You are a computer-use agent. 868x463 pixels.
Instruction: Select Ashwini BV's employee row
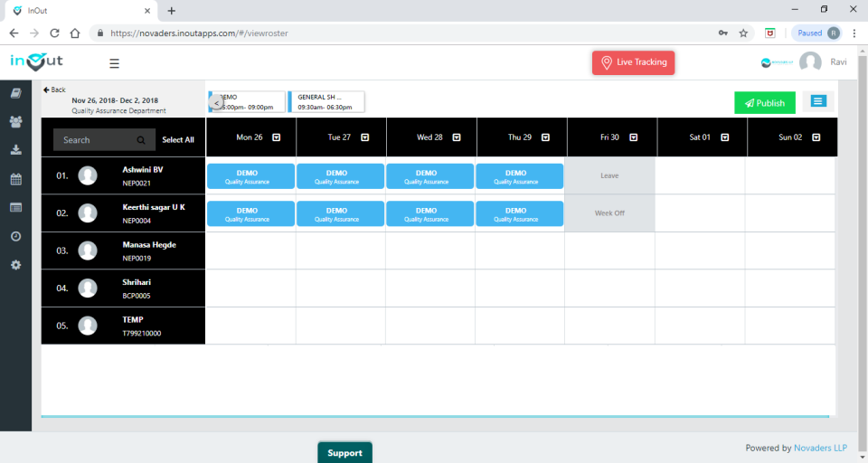point(124,175)
